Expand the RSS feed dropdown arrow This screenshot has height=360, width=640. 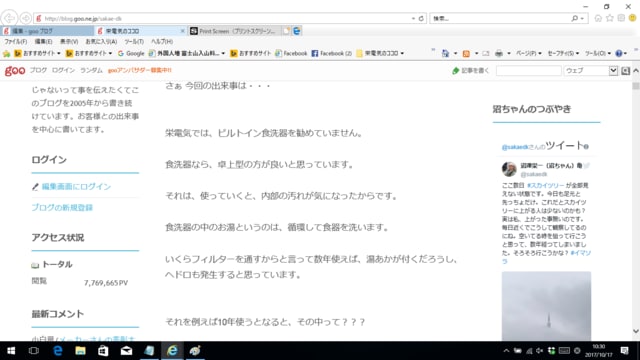click(476, 53)
